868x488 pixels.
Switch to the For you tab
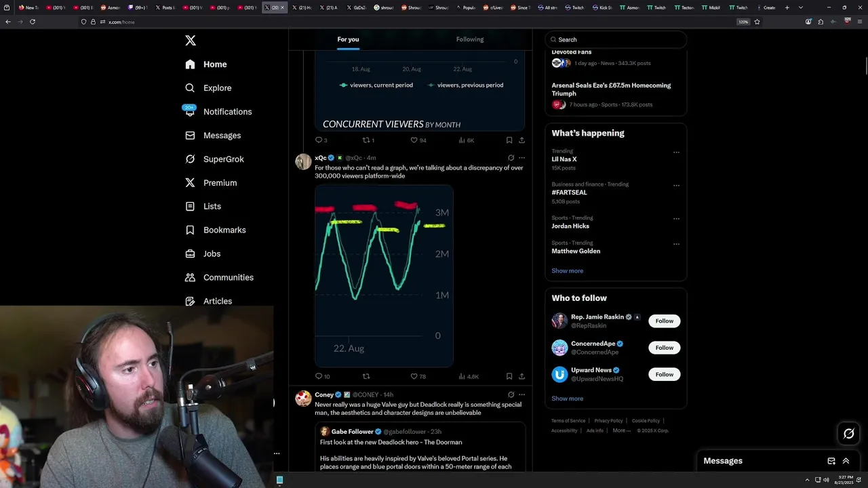click(349, 39)
